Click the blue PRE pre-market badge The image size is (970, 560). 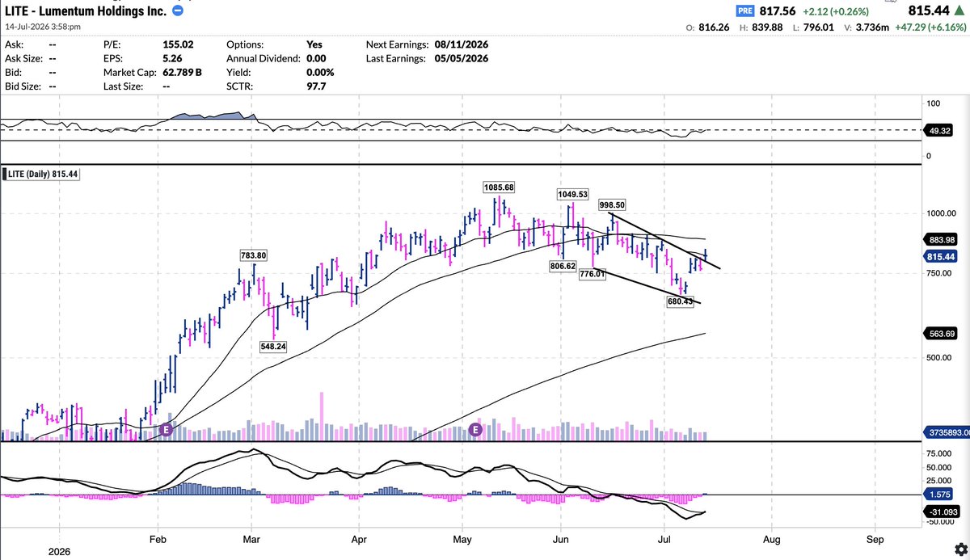[x=744, y=11]
